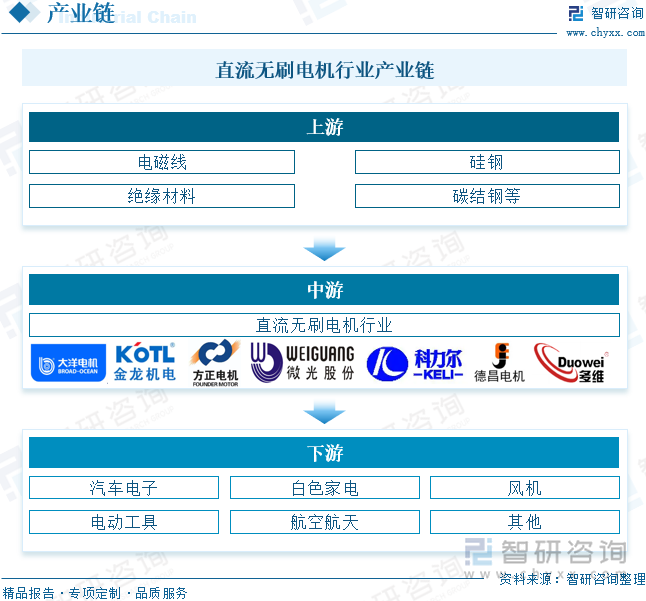This screenshot has height=601, width=646.
Task: Click the 资料来源：智研咨询整理 source note
Action: [572, 579]
